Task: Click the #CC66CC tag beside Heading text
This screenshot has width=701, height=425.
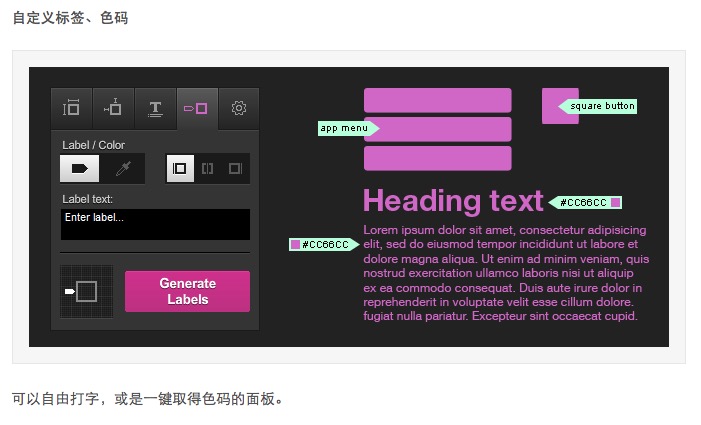Action: [585, 202]
